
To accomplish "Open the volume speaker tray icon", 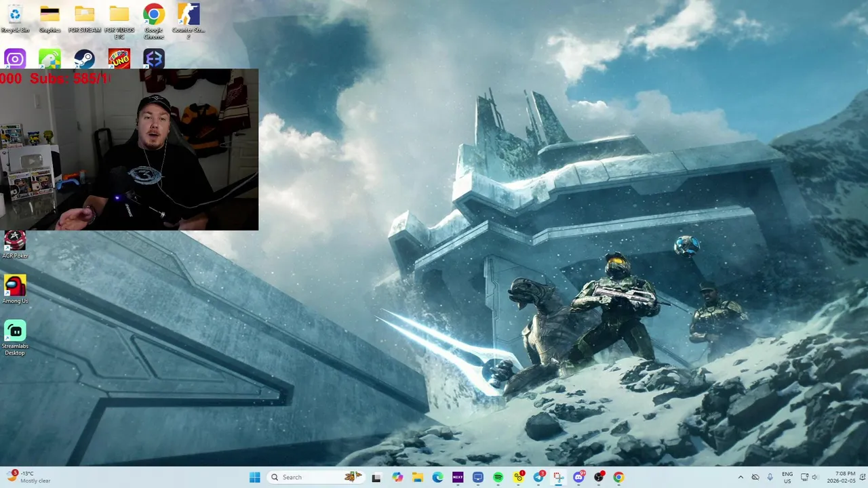I will [815, 477].
